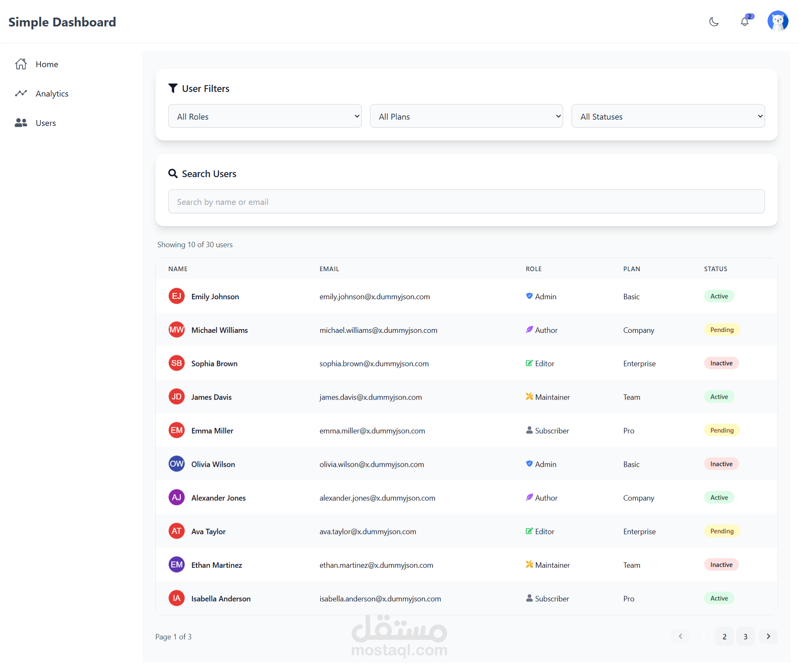The image size is (799, 672).
Task: Click Active badge for Isabella Anderson
Action: click(719, 598)
